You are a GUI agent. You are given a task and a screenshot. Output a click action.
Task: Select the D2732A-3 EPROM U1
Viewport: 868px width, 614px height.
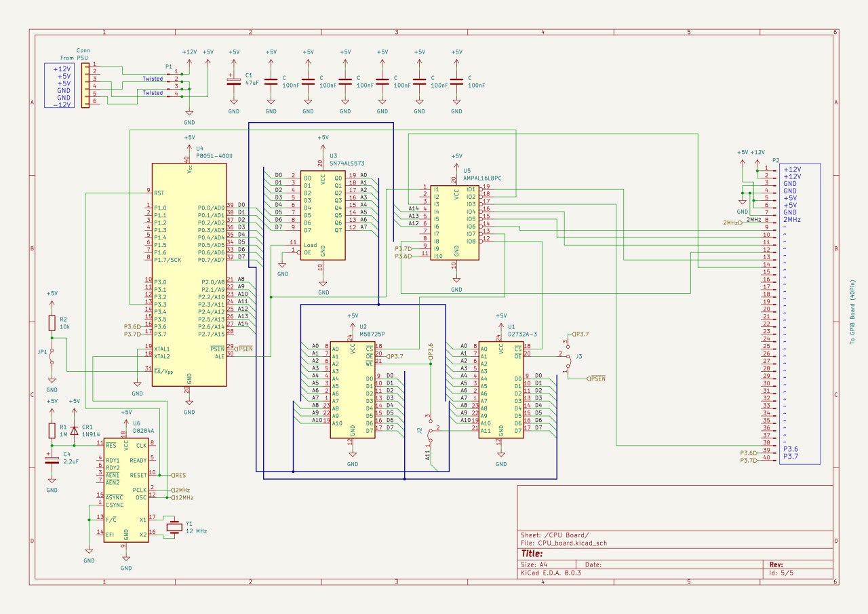pyautogui.click(x=500, y=390)
